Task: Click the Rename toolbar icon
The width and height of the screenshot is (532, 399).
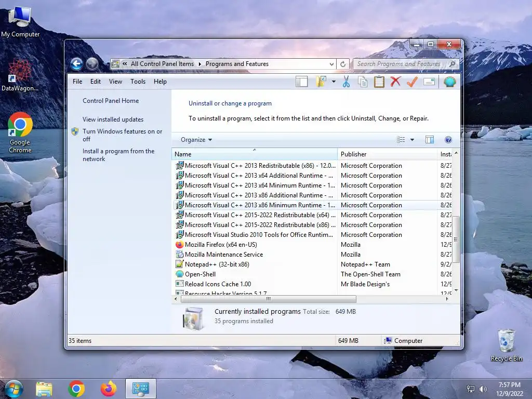Action: point(429,82)
